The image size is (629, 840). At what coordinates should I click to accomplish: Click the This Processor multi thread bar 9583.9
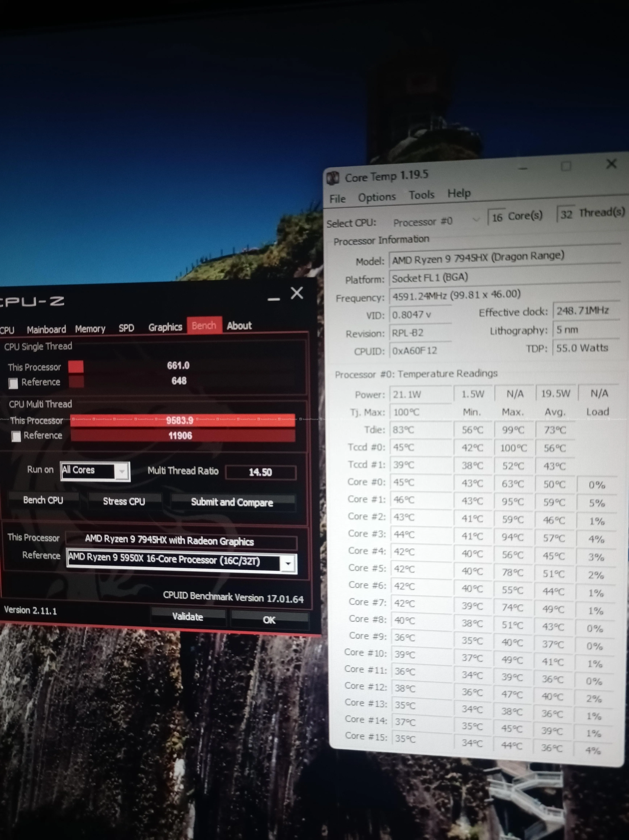pos(183,421)
